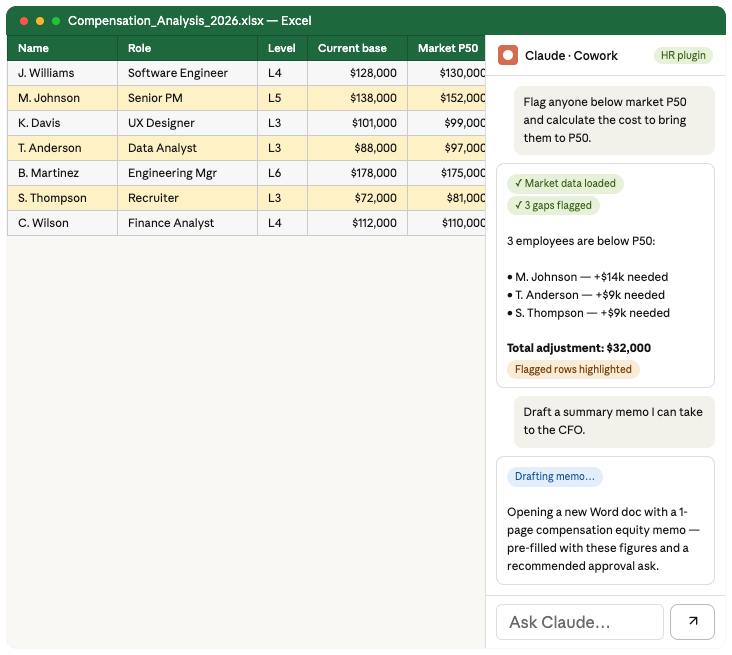The height and width of the screenshot is (655, 732).
Task: Click the yellow minimize window dot
Action: click(40, 21)
